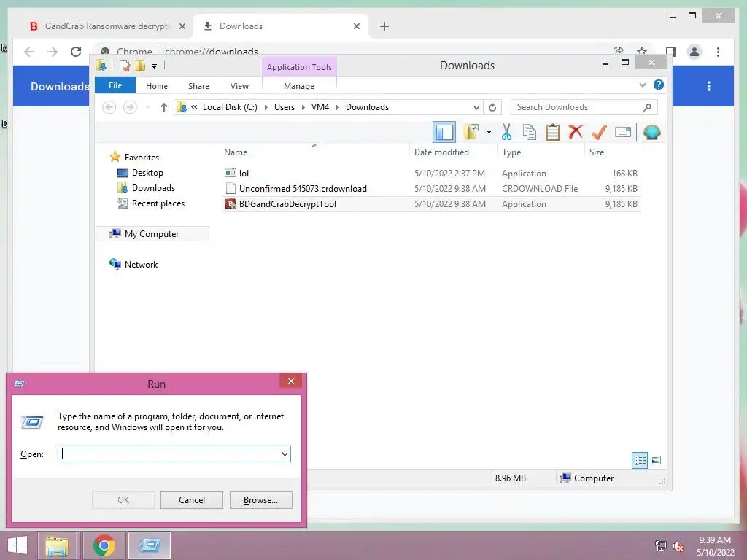Toggle the preview pane icon in Explorer toolbar
The image size is (747, 560).
pyautogui.click(x=444, y=132)
